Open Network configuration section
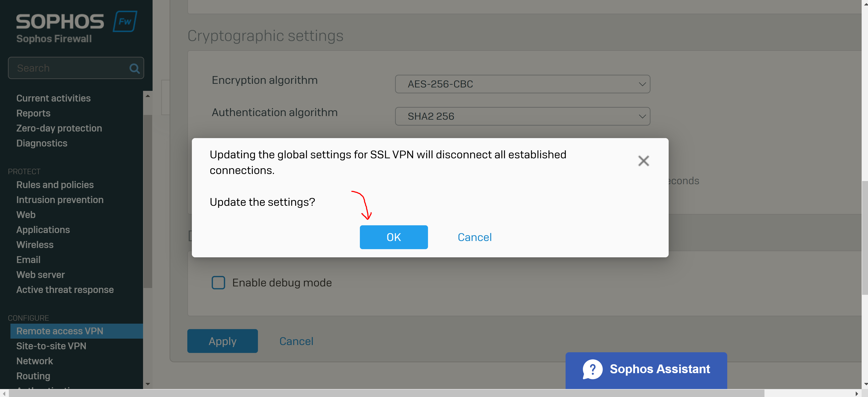868x397 pixels. pos(35,361)
